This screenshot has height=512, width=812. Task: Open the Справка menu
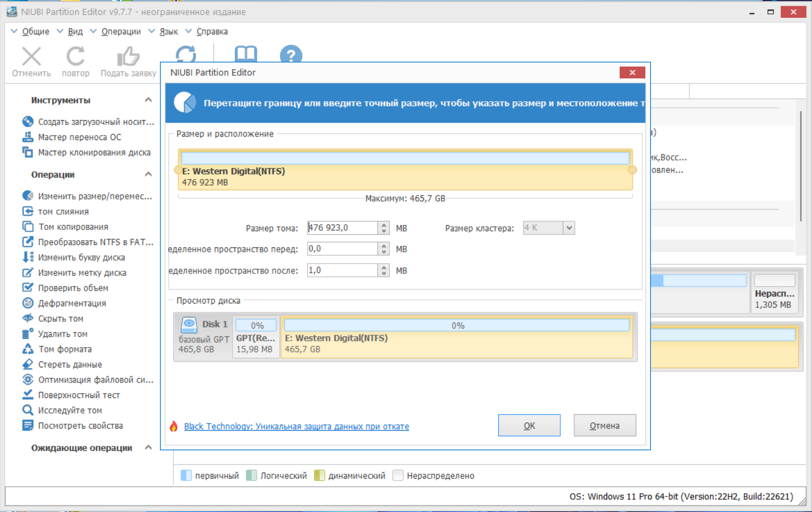pos(212,32)
